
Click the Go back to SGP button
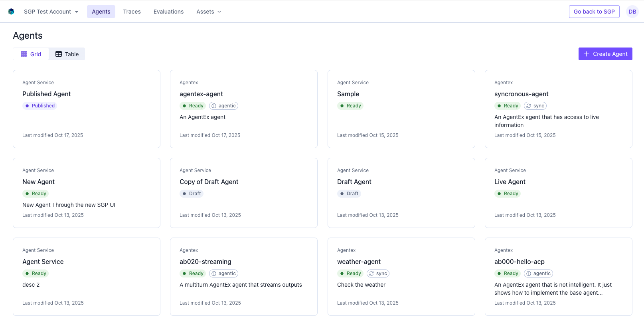click(594, 12)
